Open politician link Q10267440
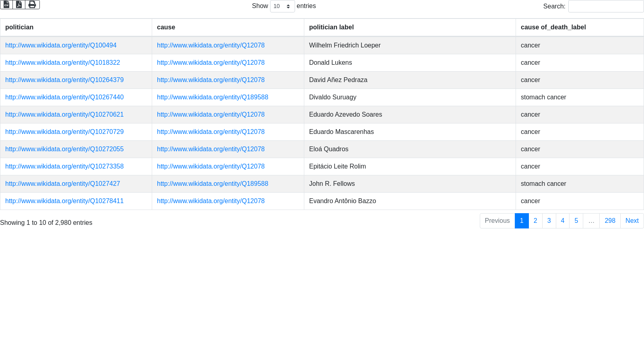The image size is (644, 362). click(x=64, y=97)
